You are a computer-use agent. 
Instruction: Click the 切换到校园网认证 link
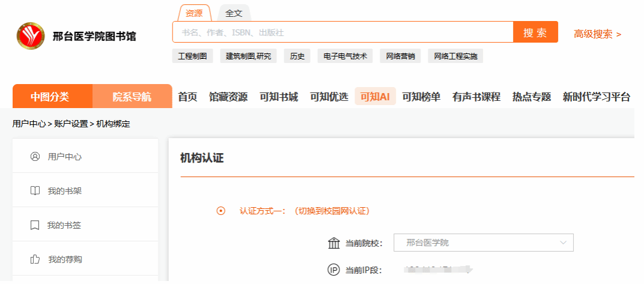click(332, 211)
